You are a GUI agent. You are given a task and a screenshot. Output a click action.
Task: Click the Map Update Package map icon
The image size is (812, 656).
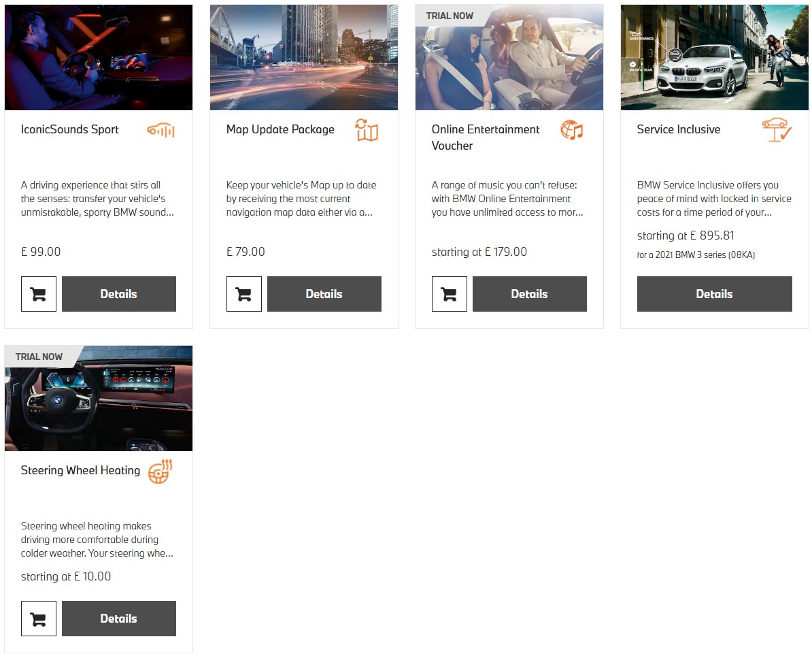tap(367, 130)
